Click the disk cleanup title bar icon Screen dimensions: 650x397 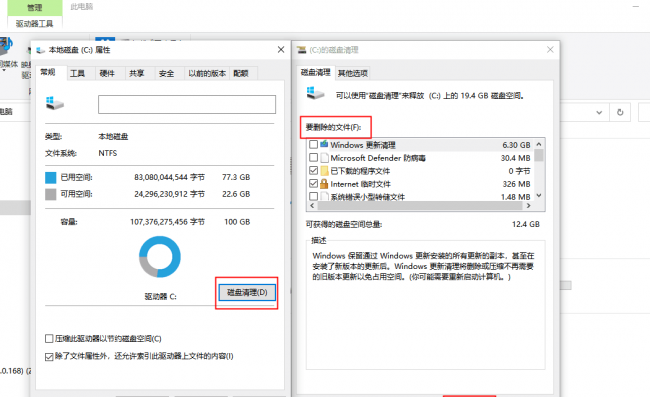point(302,50)
